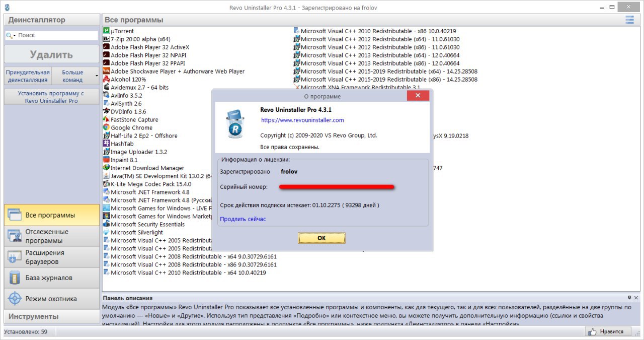Open Расширения браузеров section
The height and width of the screenshot is (340, 644).
52,257
